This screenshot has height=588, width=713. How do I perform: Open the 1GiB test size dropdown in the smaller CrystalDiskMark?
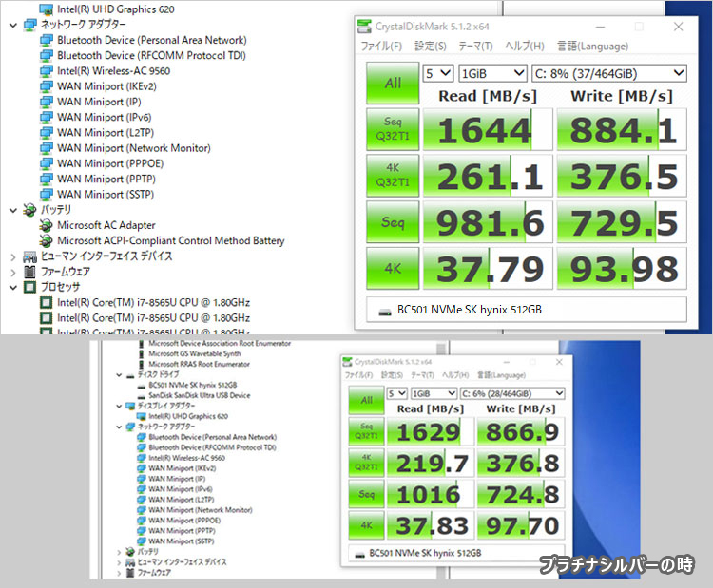click(434, 393)
